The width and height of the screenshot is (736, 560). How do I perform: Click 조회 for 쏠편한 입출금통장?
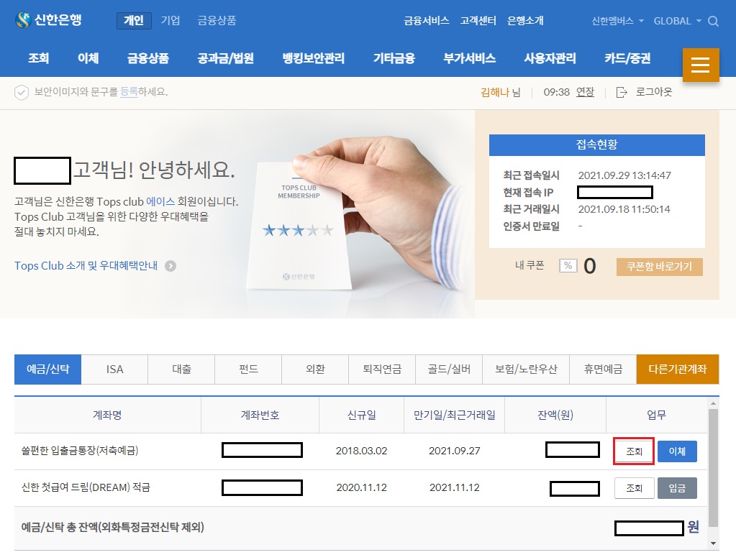(634, 451)
